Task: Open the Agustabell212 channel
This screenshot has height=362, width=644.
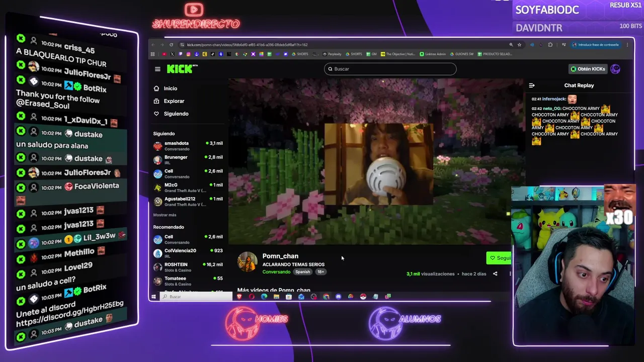Action: [188, 201]
